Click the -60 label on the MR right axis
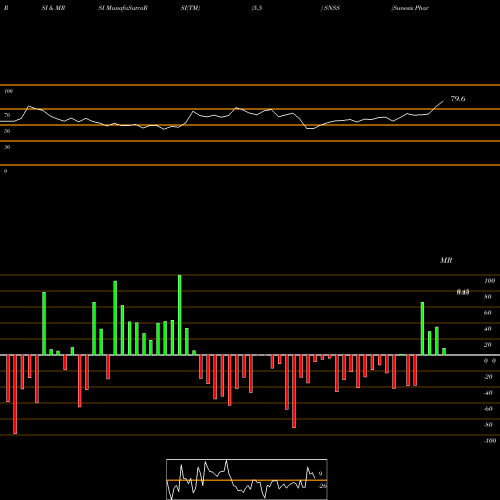The image size is (500, 500). 488,409
